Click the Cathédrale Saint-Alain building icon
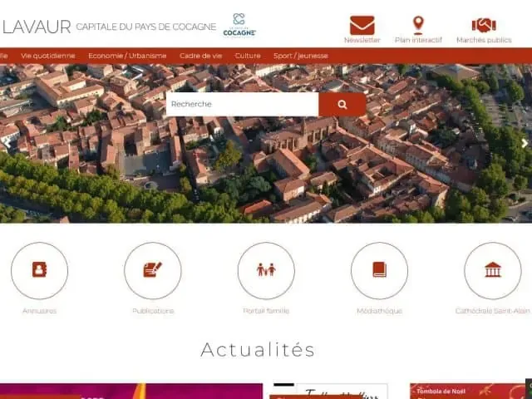This screenshot has height=399, width=532. pos(493,270)
